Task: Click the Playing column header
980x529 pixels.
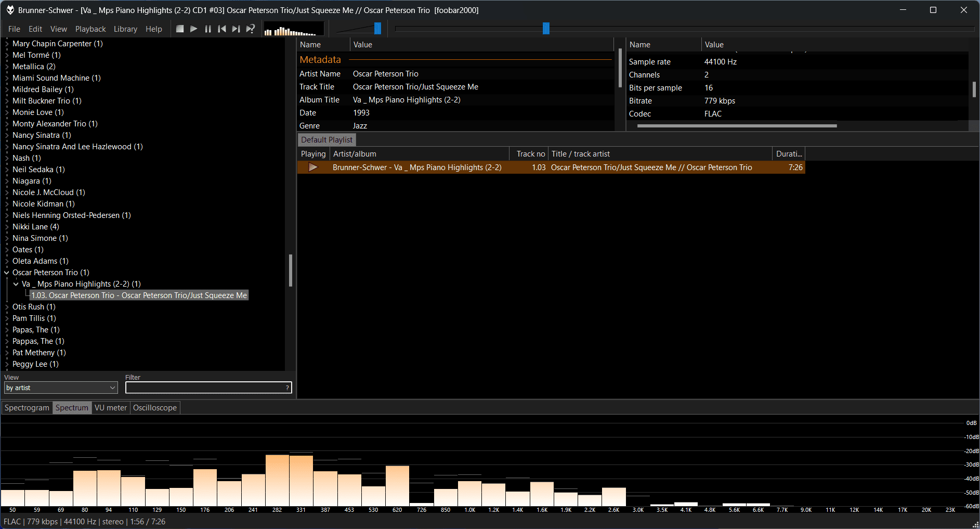Action: 313,154
